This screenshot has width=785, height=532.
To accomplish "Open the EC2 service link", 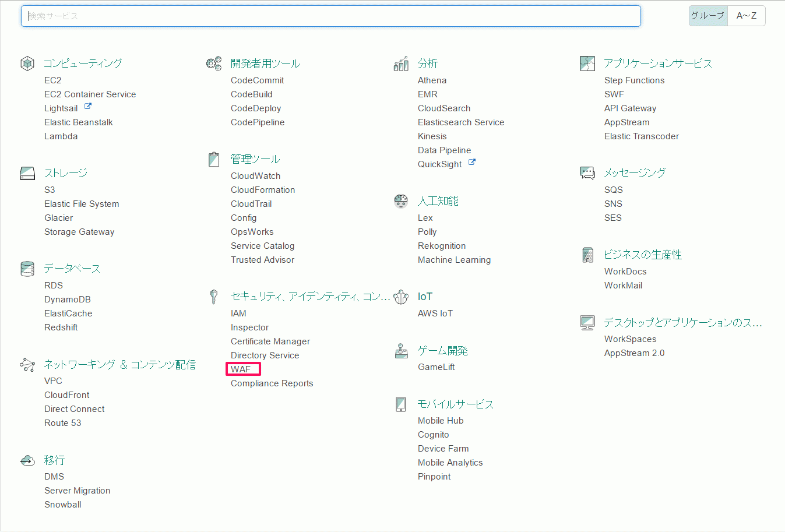I will click(x=52, y=80).
